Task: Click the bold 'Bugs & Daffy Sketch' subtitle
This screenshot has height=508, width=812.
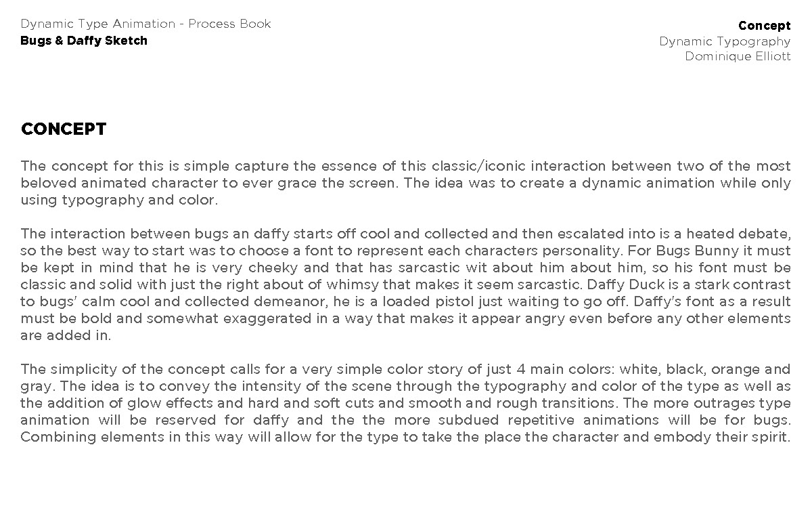Action: coord(84,41)
